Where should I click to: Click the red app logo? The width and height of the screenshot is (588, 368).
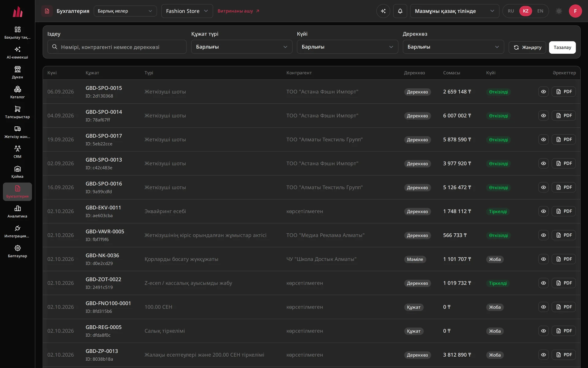click(17, 12)
